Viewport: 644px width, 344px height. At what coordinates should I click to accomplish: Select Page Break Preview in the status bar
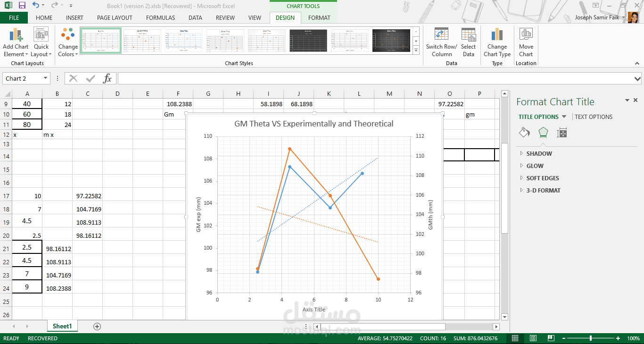coord(550,338)
